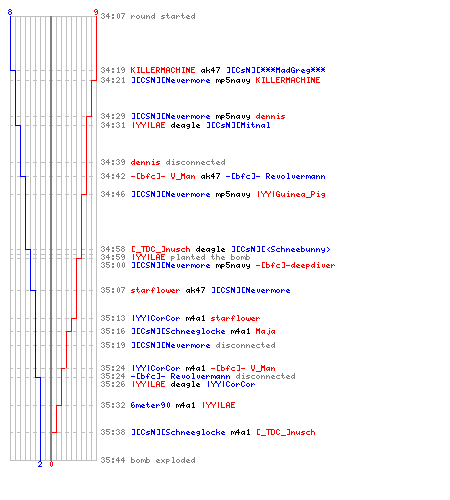Select IYYICorCor killer at 35:13
The image size is (450, 500).
[x=156, y=318]
